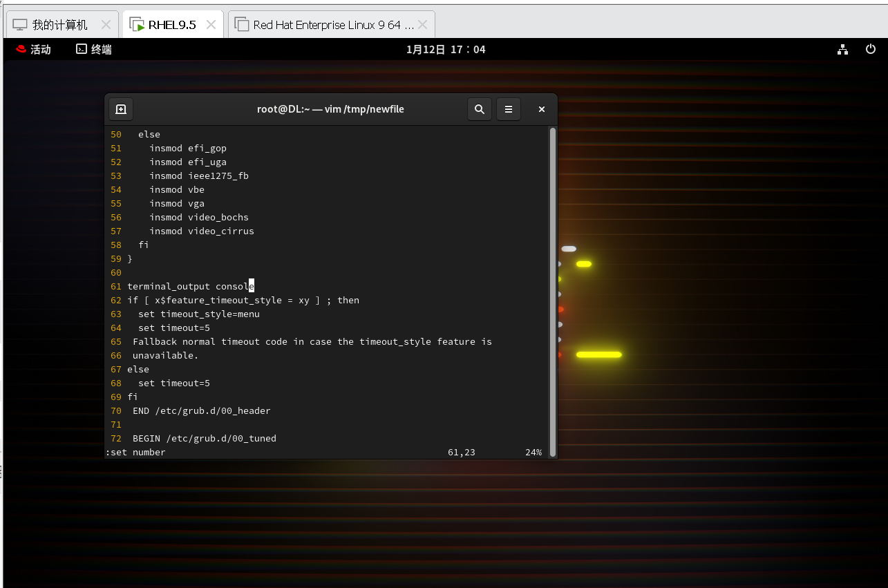This screenshot has width=888, height=588.
Task: Click the power icon in the top bar
Action: pyautogui.click(x=871, y=49)
